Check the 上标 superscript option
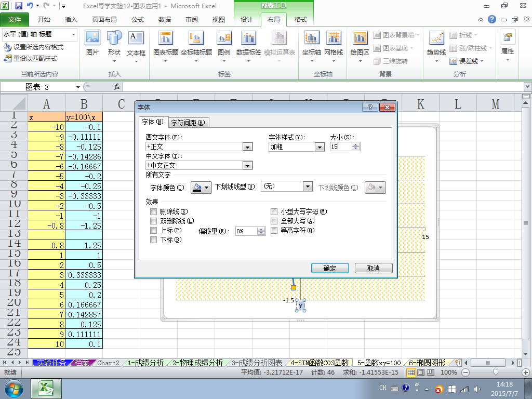Image resolution: width=532 pixels, height=399 pixels. (153, 230)
